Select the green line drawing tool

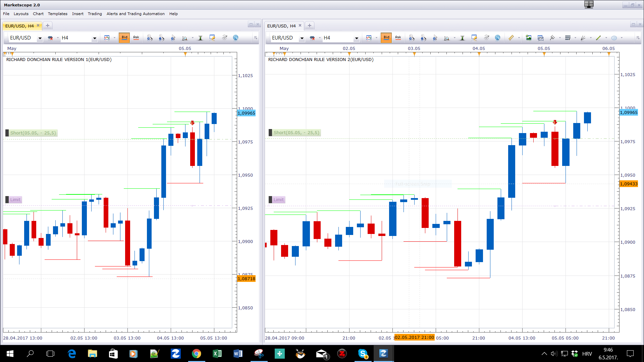click(598, 38)
